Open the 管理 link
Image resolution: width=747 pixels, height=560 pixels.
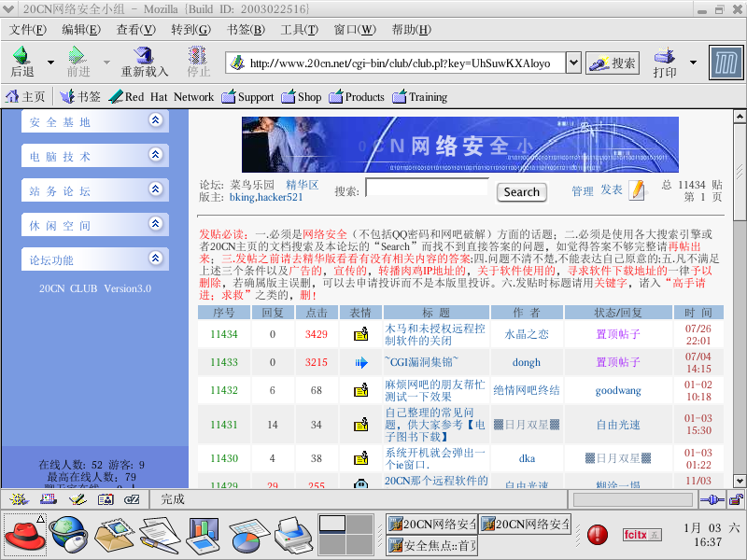(x=583, y=191)
